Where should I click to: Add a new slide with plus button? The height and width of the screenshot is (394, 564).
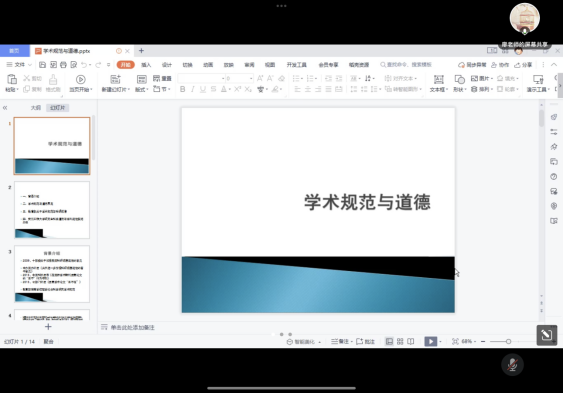(x=48, y=326)
